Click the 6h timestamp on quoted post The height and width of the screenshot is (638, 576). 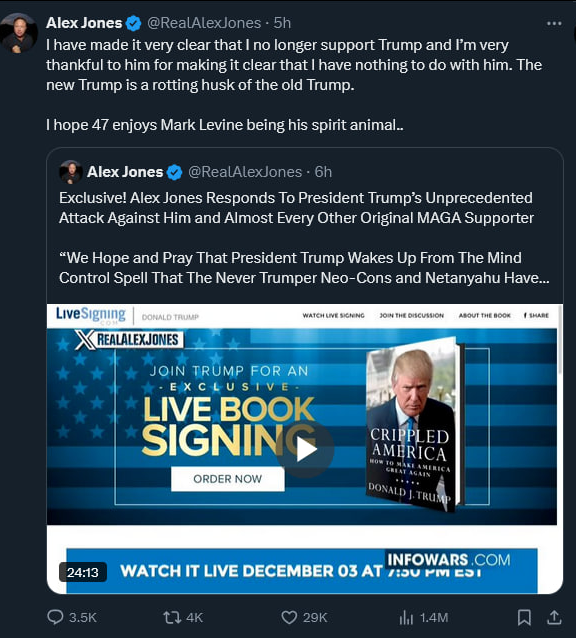(x=323, y=172)
